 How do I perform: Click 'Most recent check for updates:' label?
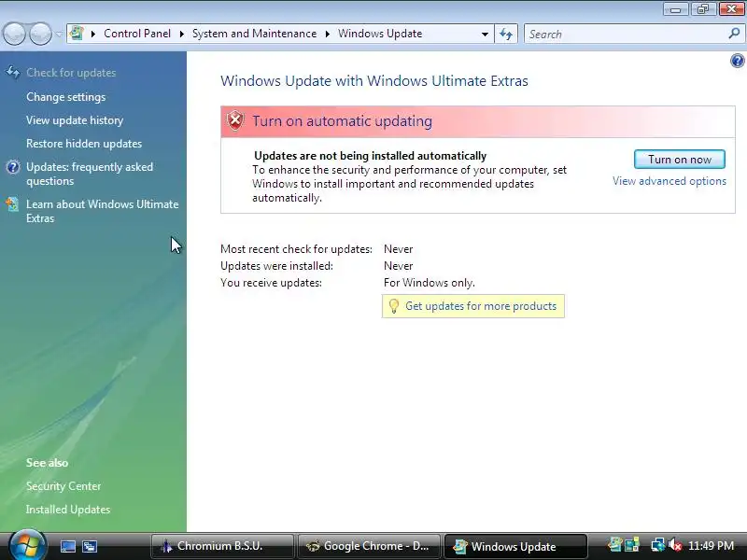click(296, 249)
